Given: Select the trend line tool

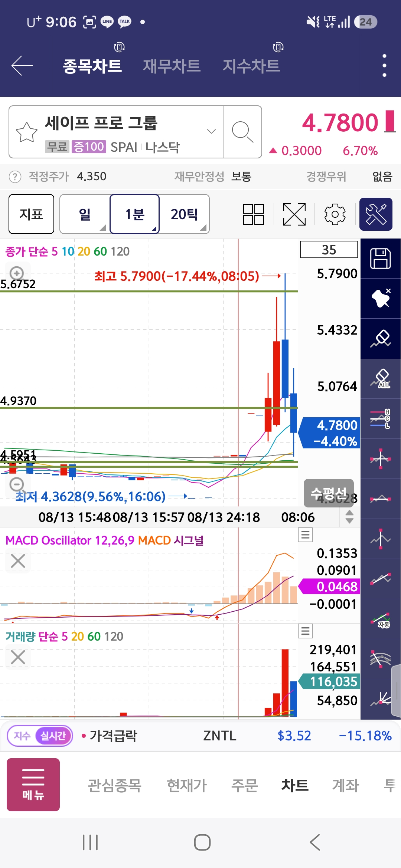Looking at the screenshot, I should [x=381, y=579].
